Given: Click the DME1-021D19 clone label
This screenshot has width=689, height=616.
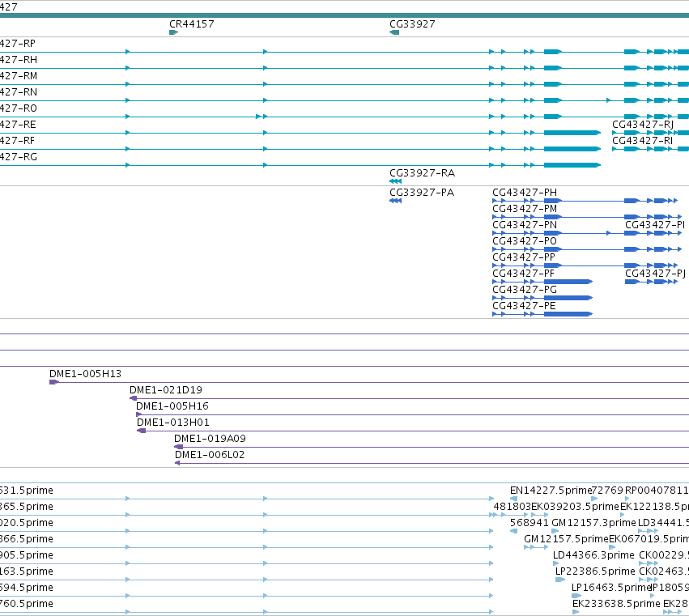Looking at the screenshot, I should pos(166,389).
